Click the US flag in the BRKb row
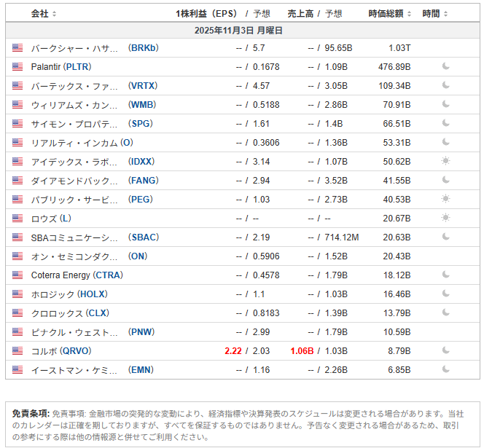This screenshot has width=484, height=448. pyautogui.click(x=17, y=48)
